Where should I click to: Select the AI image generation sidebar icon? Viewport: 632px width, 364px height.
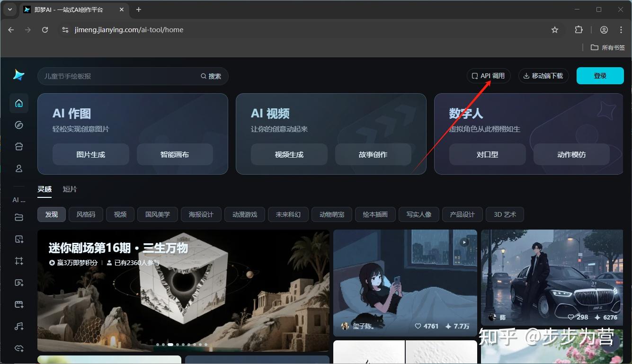pos(19,239)
